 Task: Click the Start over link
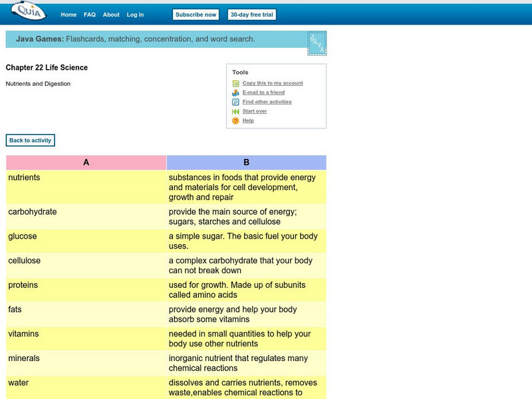pos(255,111)
